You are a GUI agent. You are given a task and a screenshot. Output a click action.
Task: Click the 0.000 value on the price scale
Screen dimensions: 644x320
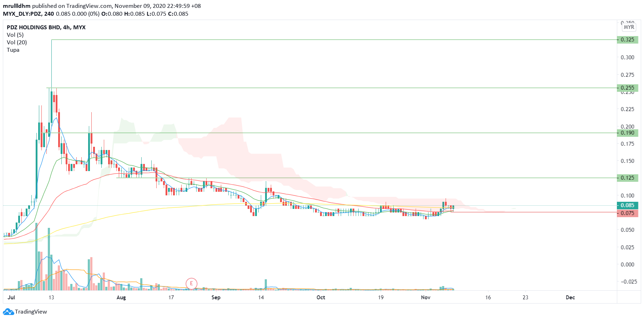point(628,265)
